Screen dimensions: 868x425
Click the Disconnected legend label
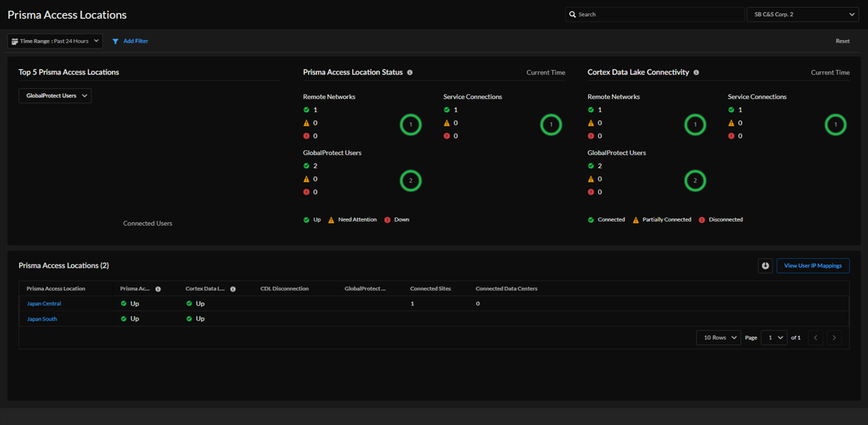coord(726,220)
